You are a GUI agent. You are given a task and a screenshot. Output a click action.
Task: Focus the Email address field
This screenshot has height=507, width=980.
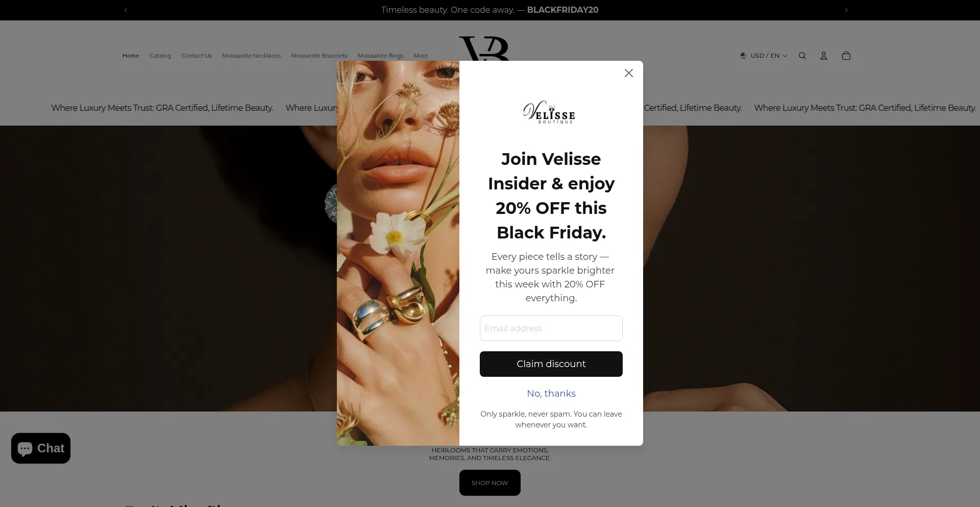551,328
